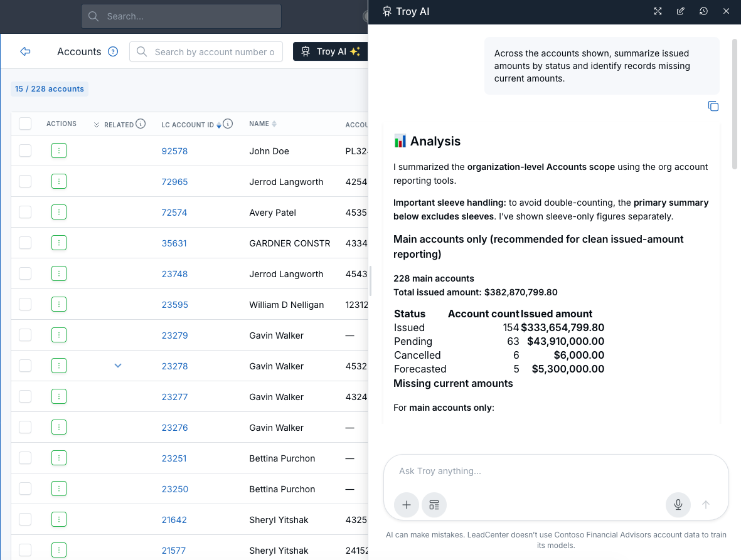741x560 pixels.
Task: Click the Related column info icon
Action: (141, 124)
